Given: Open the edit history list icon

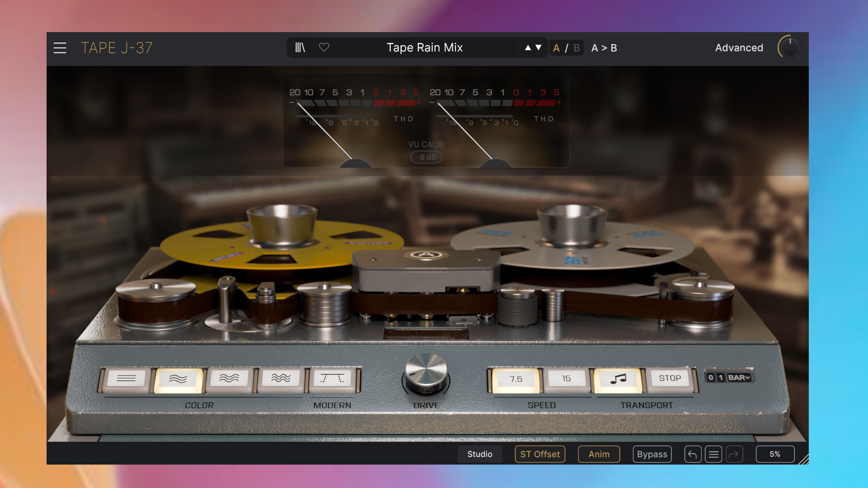Looking at the screenshot, I should (713, 454).
